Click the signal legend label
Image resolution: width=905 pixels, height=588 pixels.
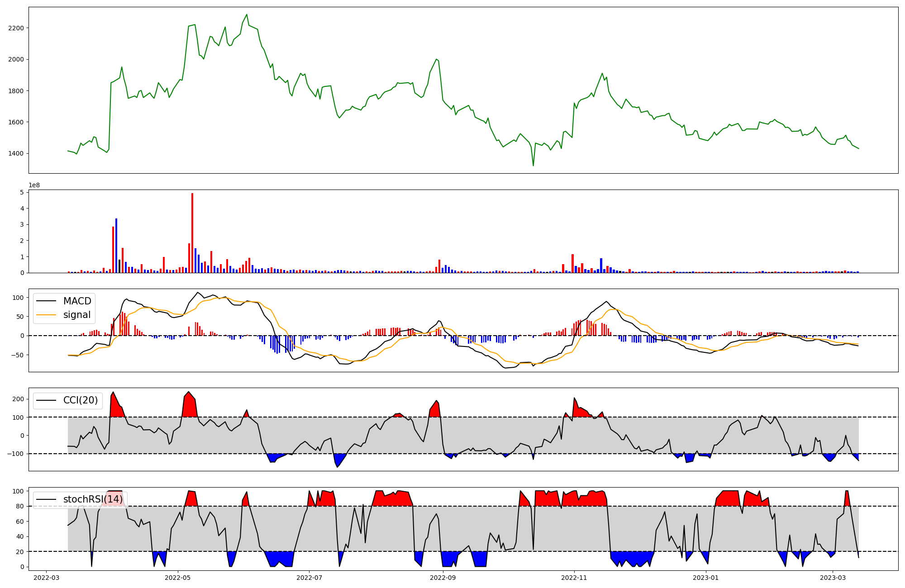coord(77,315)
